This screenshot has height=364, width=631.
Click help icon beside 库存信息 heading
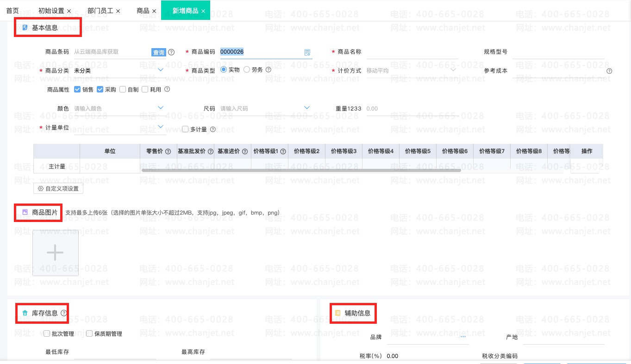[x=64, y=313]
